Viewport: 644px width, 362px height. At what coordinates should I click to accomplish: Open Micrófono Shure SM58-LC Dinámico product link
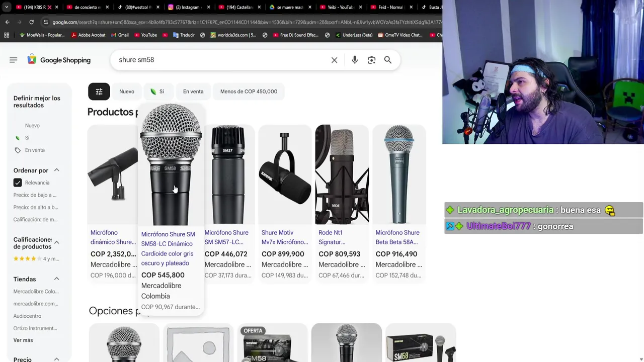pyautogui.click(x=168, y=248)
